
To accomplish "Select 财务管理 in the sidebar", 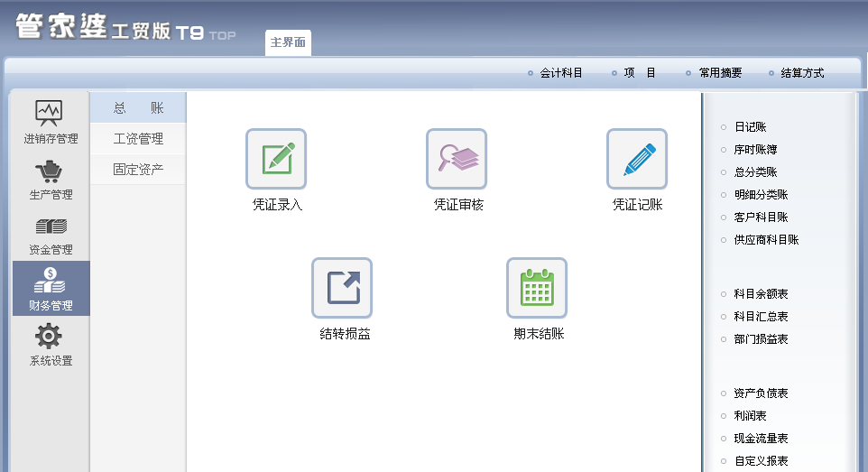I will coord(51,289).
